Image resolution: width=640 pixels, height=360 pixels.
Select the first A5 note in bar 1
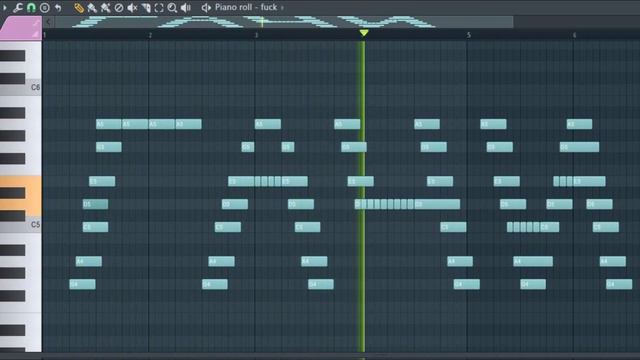(x=109, y=124)
